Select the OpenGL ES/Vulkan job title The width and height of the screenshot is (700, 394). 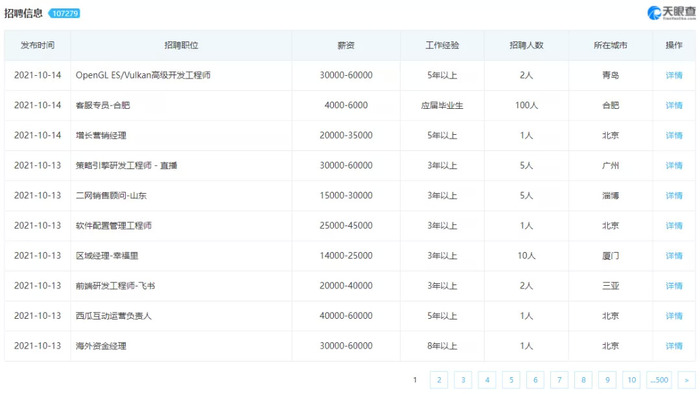point(143,75)
